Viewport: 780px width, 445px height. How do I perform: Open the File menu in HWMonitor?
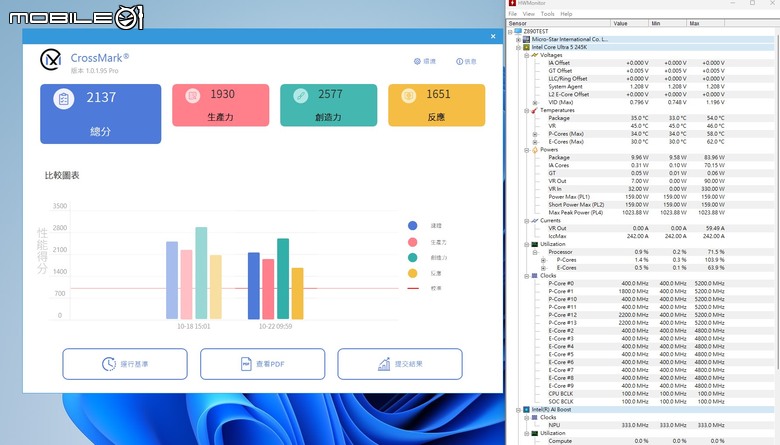[x=512, y=14]
